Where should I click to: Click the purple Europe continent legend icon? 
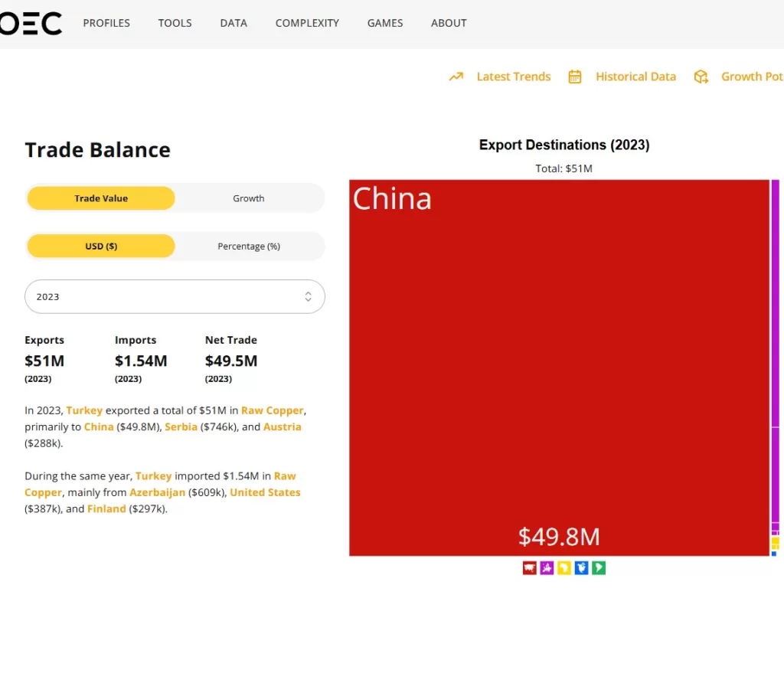[x=547, y=568]
